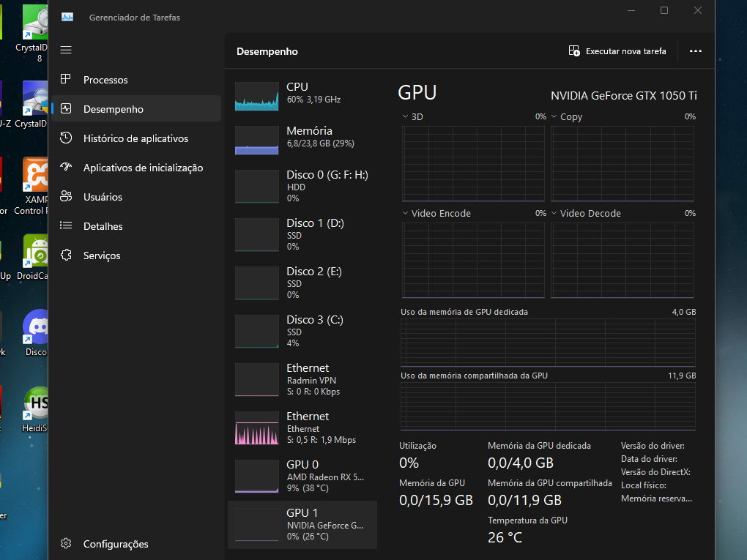Viewport: 747px width, 560px height.
Task: Select GPU 1 NVIDIA GeForce item
Action: 302,524
